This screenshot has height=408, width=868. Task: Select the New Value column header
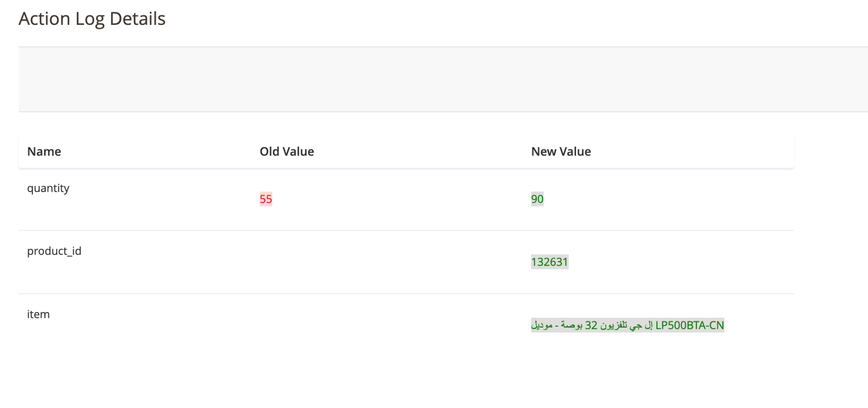[561, 152]
